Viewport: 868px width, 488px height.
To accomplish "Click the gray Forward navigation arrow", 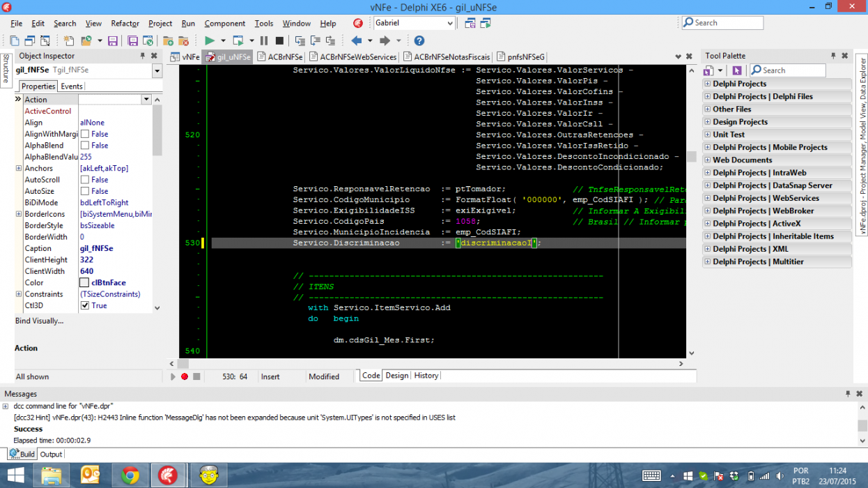I will click(384, 41).
